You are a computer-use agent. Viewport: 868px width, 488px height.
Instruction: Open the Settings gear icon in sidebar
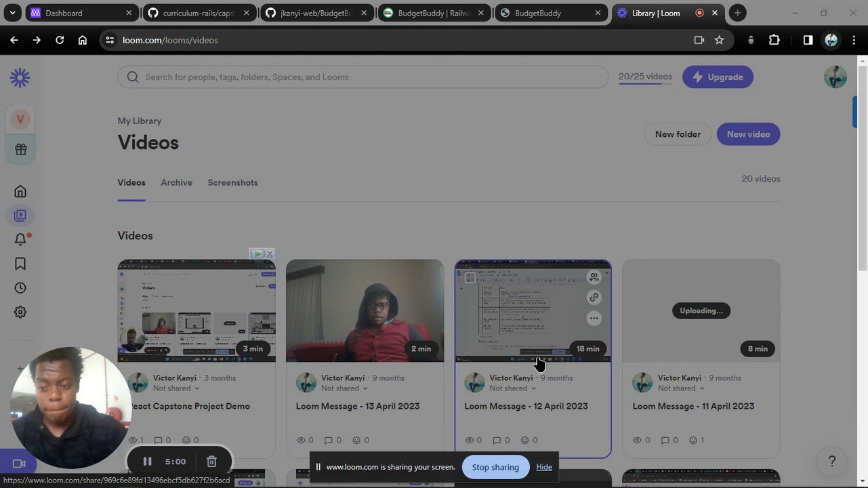[x=20, y=312]
